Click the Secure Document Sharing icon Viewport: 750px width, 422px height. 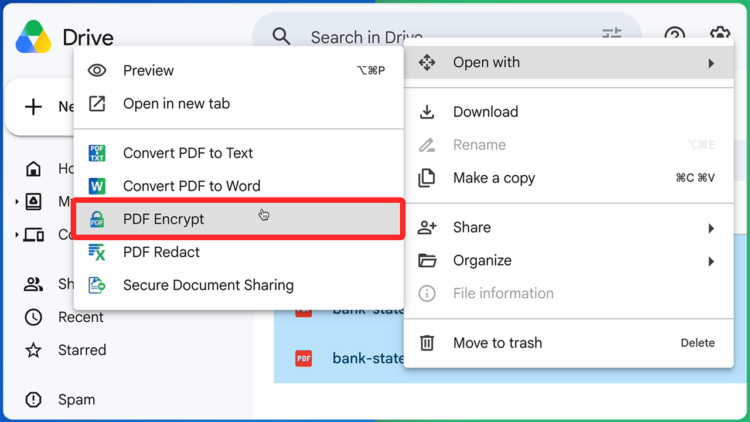point(97,285)
